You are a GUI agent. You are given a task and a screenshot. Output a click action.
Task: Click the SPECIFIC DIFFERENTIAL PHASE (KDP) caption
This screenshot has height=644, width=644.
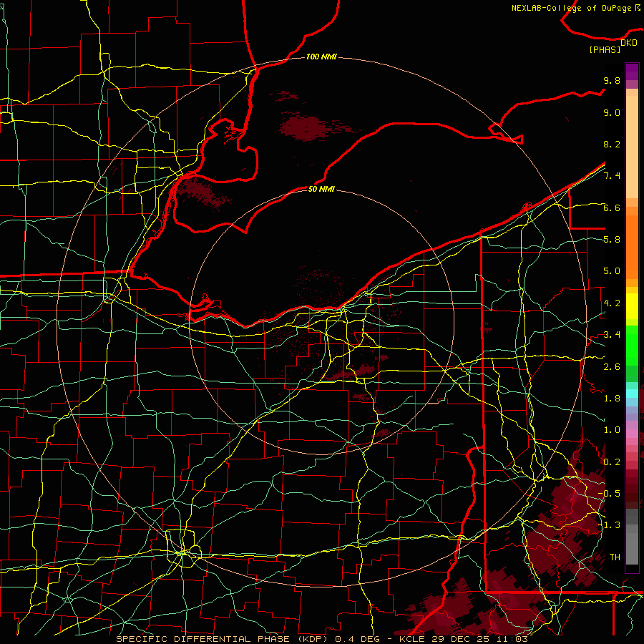click(223, 639)
